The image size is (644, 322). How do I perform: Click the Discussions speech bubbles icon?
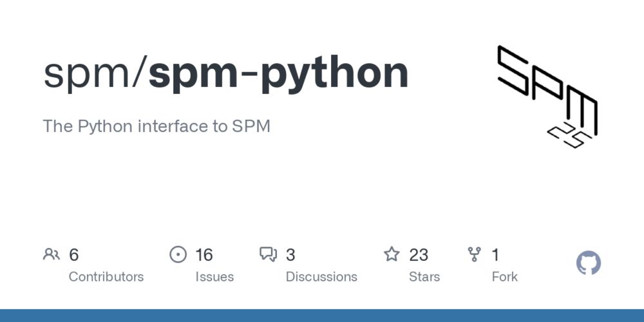pos(269,254)
